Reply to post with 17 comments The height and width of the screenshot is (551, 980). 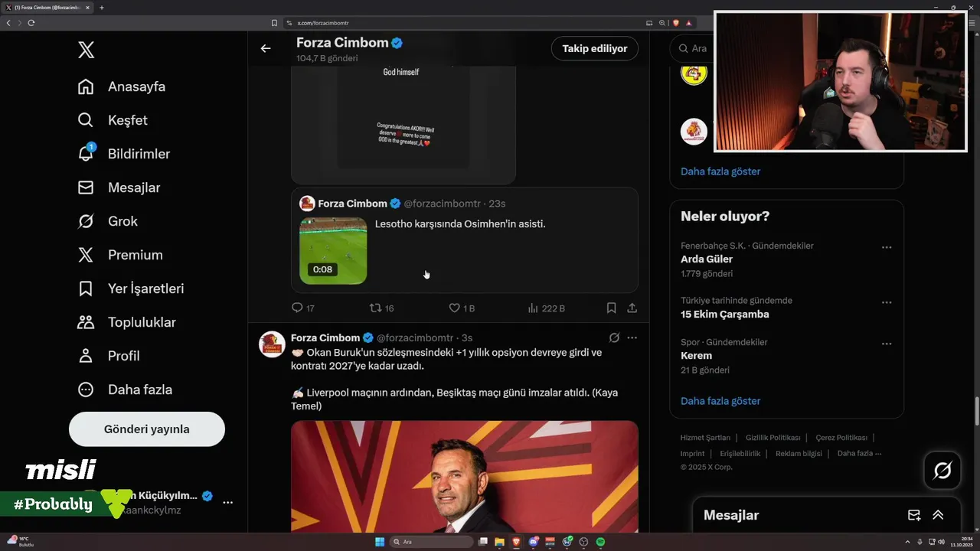click(303, 308)
